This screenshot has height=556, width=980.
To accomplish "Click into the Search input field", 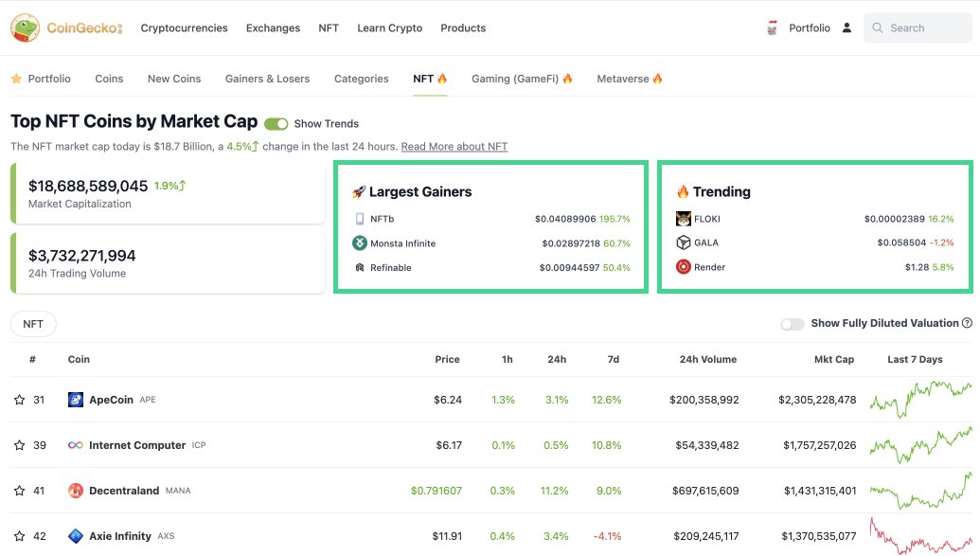I will click(918, 28).
